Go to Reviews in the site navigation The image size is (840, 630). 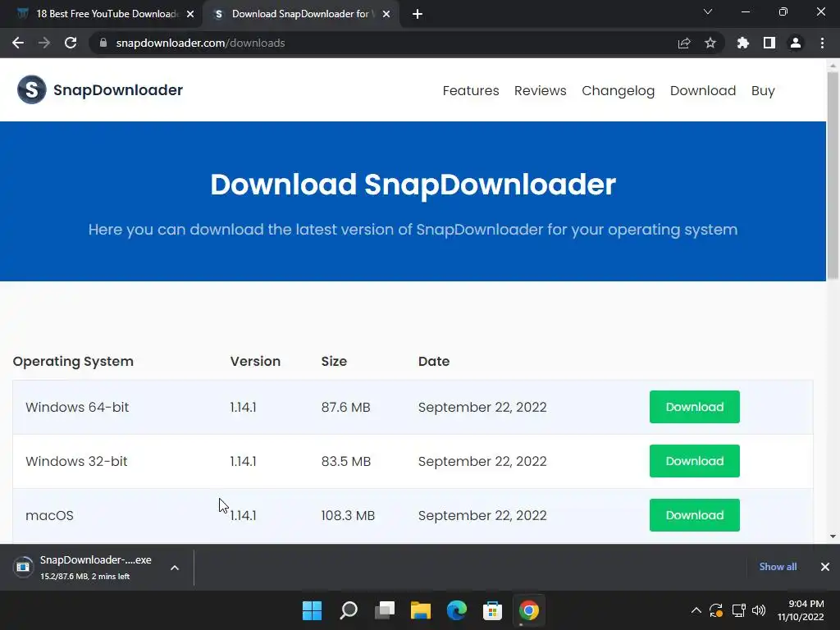coord(540,90)
